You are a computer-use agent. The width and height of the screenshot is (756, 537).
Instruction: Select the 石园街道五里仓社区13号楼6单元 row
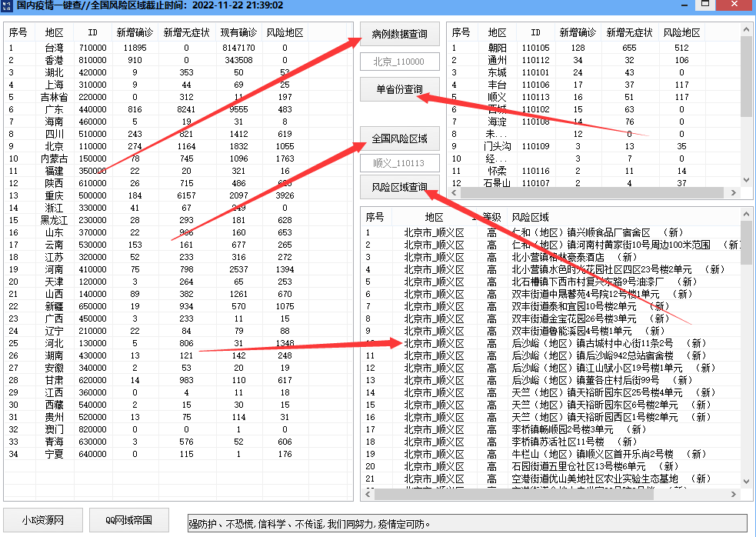click(x=551, y=466)
